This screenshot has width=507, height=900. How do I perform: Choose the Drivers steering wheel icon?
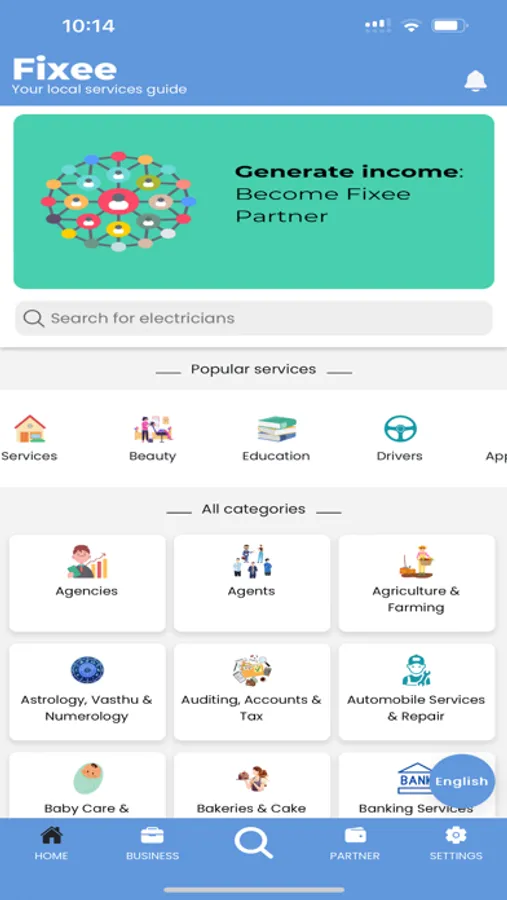[x=400, y=429]
